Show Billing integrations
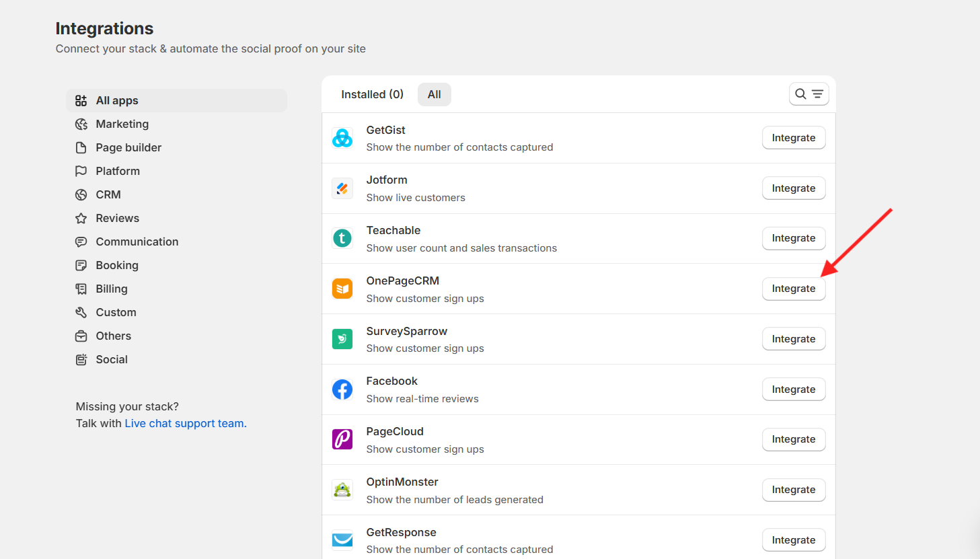 pyautogui.click(x=177, y=289)
